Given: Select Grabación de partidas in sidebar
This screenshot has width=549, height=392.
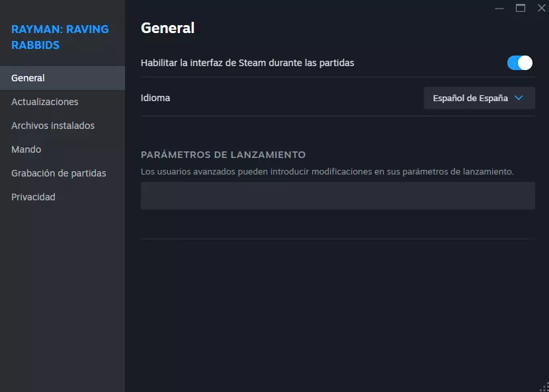Looking at the screenshot, I should coord(62,173).
